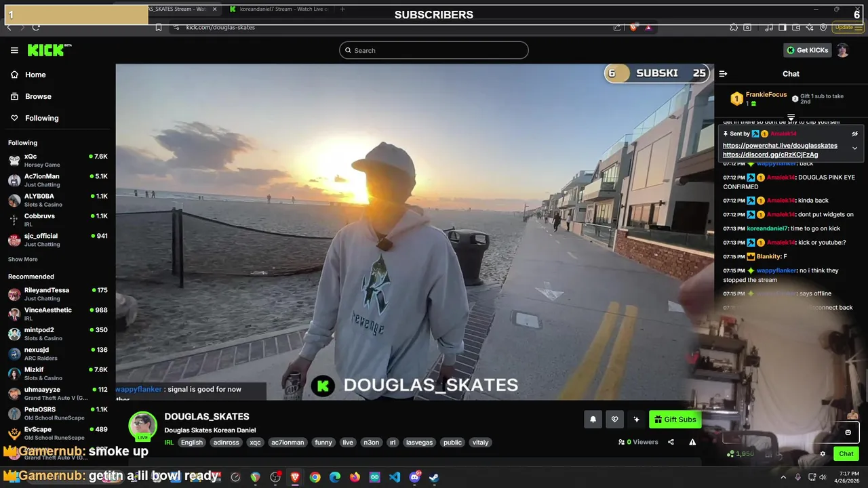Open Brave Rewards triangle icon

pos(648,27)
